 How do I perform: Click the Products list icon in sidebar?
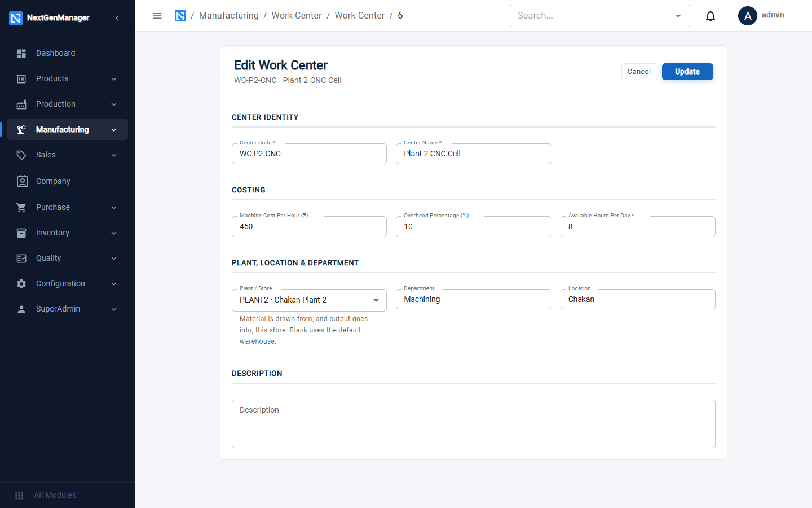pos(21,79)
